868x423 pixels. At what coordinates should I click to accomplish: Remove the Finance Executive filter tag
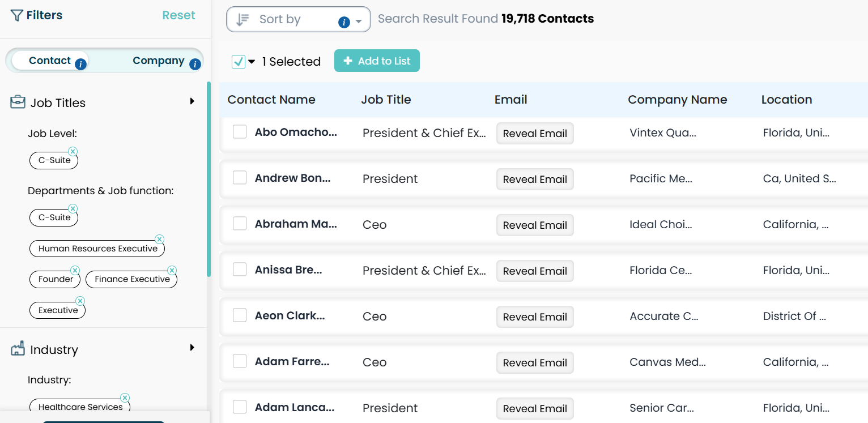tap(172, 270)
